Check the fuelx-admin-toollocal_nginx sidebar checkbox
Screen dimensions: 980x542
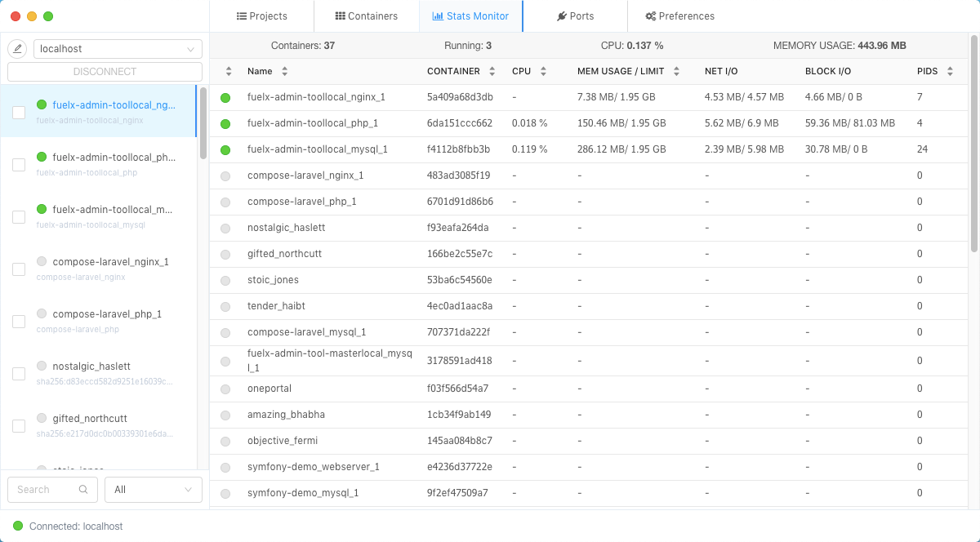19,113
